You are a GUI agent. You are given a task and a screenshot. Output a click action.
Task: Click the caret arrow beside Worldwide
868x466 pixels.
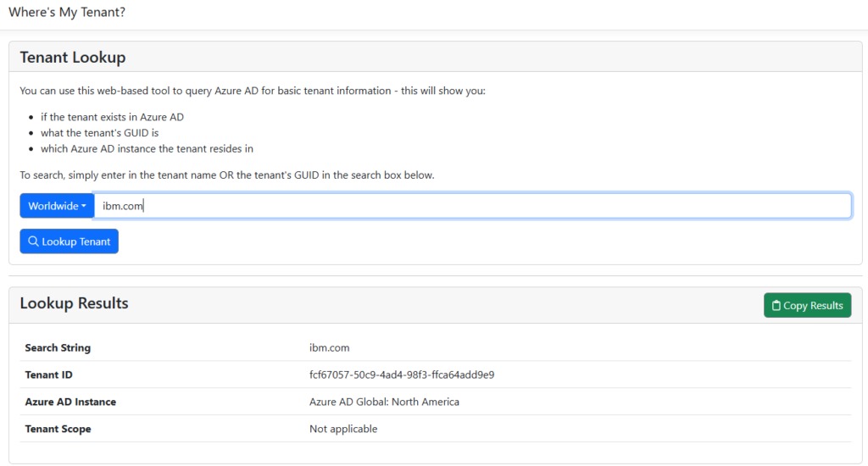[x=84, y=207]
